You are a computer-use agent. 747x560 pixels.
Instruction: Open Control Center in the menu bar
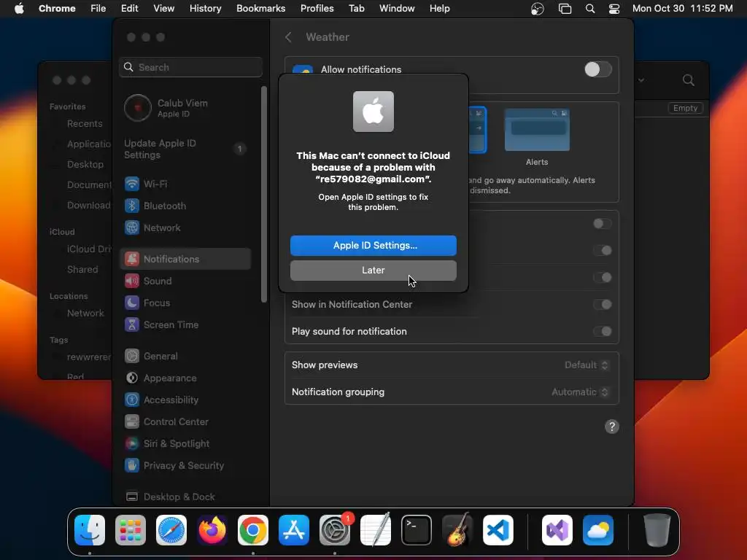614,9
